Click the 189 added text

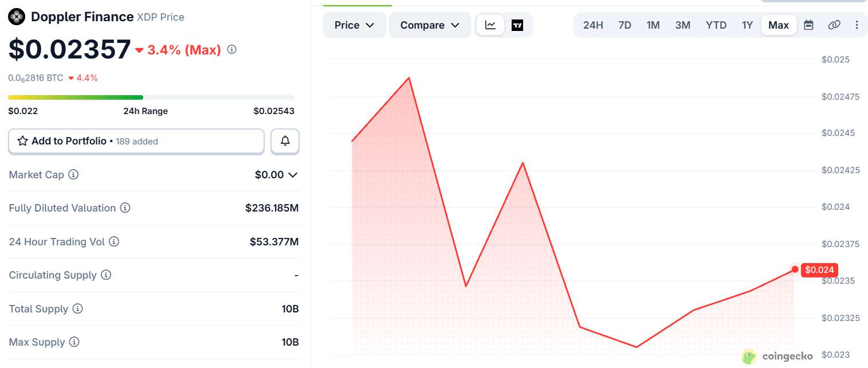tap(137, 142)
